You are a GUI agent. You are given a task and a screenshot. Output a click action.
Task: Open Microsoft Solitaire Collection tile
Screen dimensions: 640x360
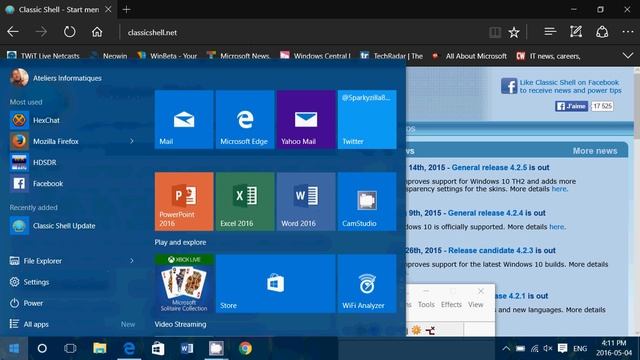point(184,284)
